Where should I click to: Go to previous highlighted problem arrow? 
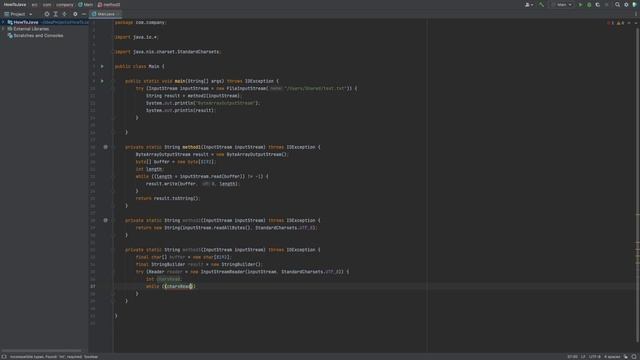tap(629, 23)
